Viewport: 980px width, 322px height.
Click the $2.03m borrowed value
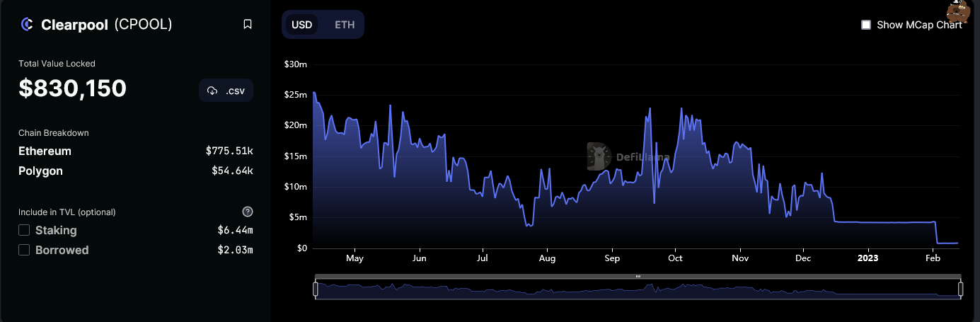(x=235, y=250)
